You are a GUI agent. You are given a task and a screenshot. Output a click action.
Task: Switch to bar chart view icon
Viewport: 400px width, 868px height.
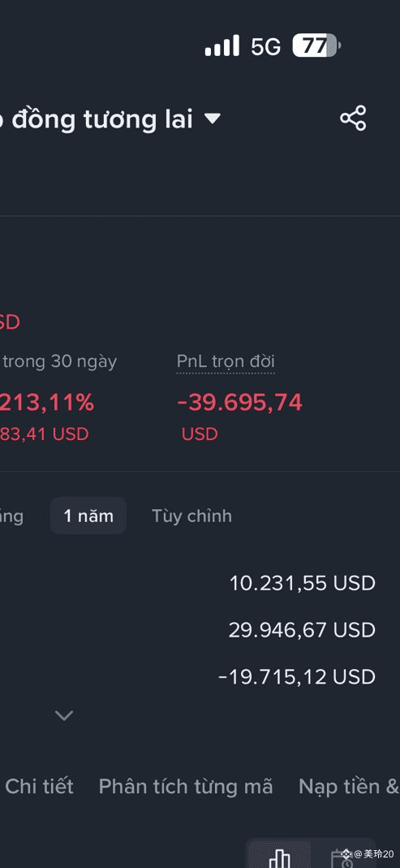[x=279, y=857]
